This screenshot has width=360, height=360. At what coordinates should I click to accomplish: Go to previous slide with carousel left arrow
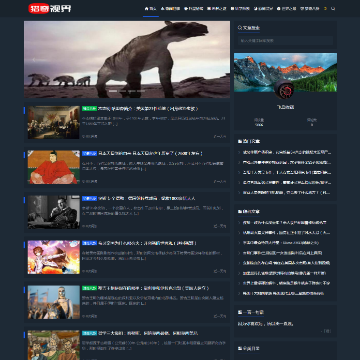[x=34, y=60]
